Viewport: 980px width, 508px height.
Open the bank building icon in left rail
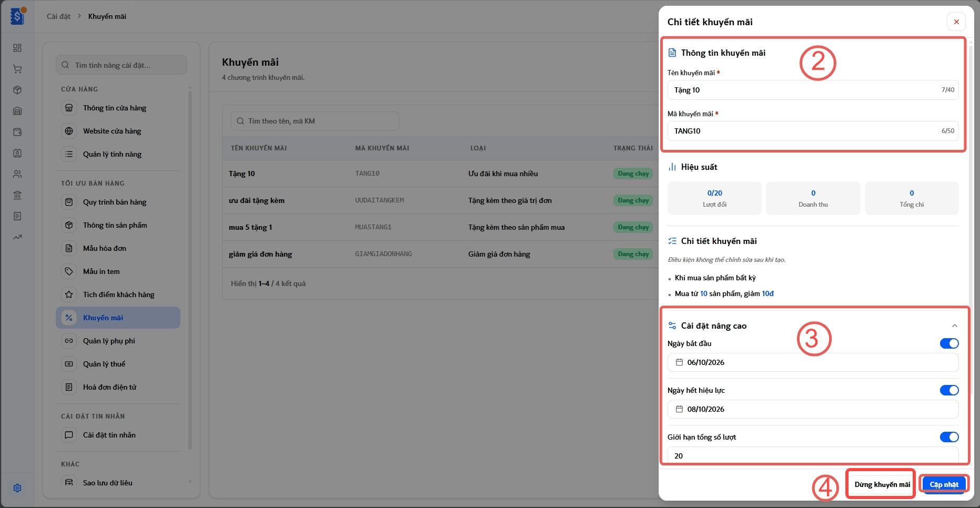[17, 195]
